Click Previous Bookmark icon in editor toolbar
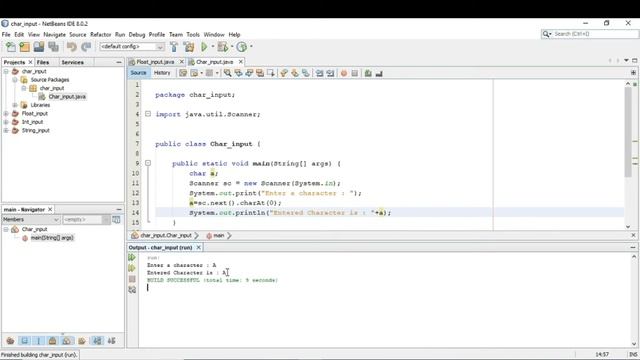Viewport: 640px width, 360px height. click(x=284, y=73)
